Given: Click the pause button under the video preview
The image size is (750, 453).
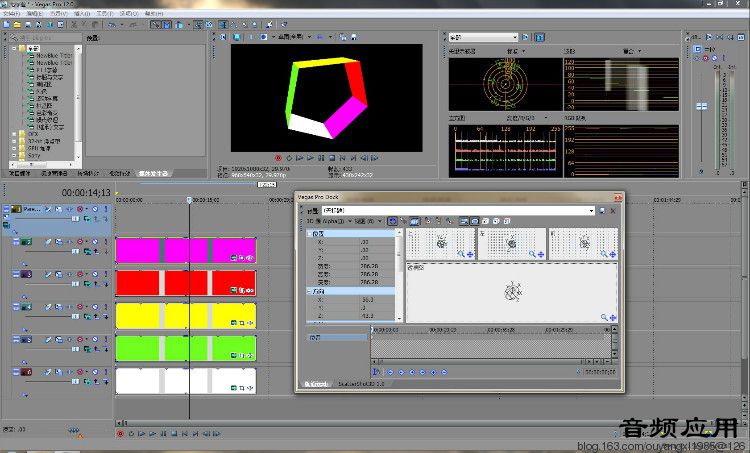Looking at the screenshot, I should click(x=321, y=158).
